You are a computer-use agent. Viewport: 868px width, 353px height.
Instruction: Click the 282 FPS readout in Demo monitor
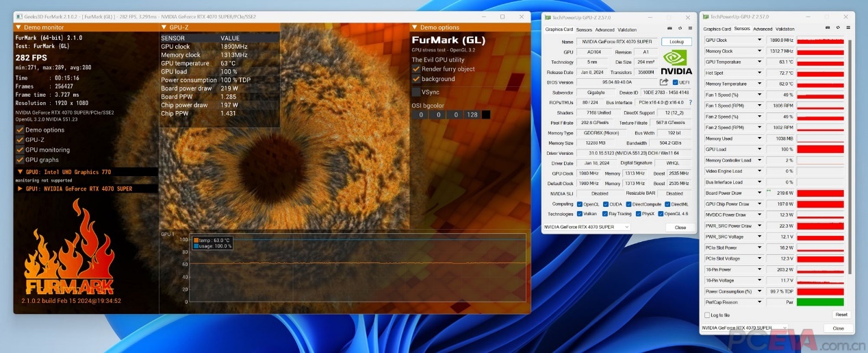click(x=30, y=58)
